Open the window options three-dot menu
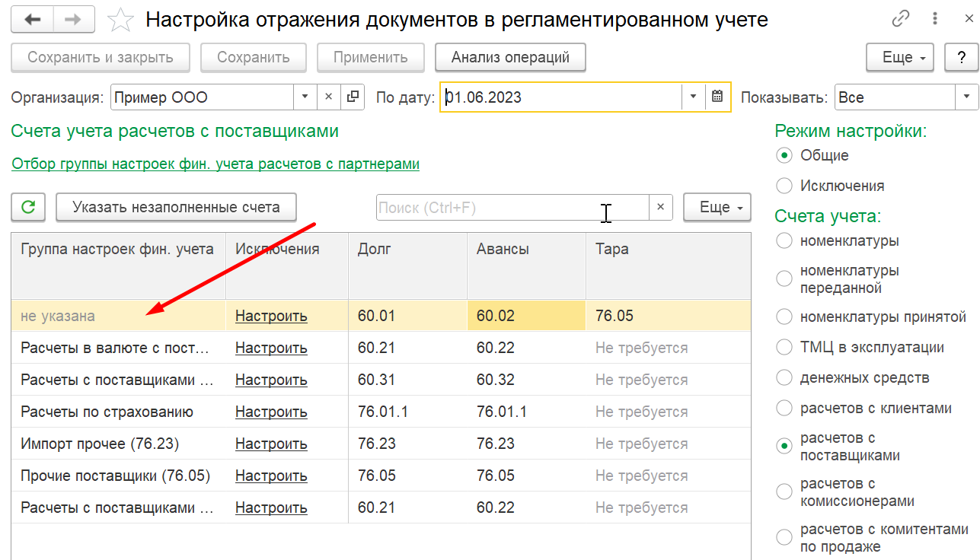 point(936,19)
